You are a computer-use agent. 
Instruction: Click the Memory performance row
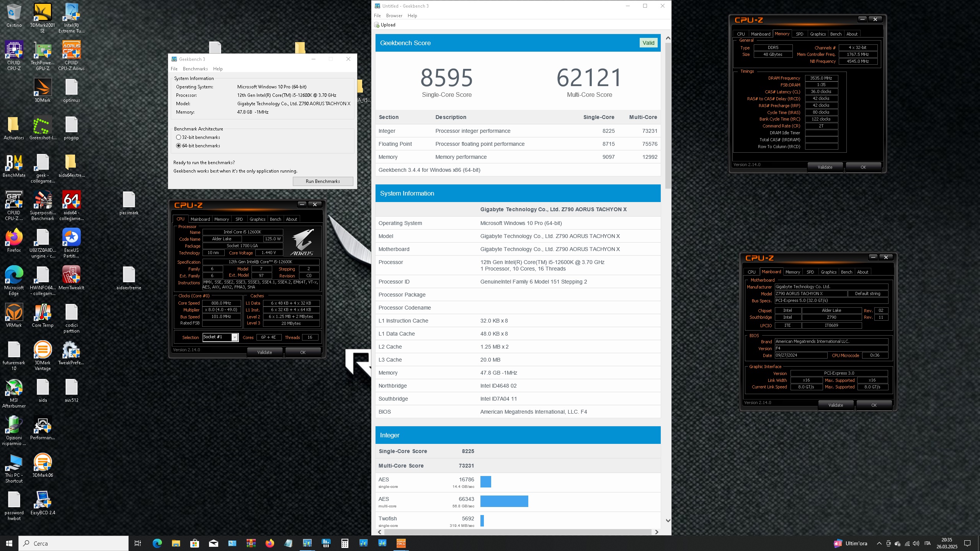[x=518, y=157]
